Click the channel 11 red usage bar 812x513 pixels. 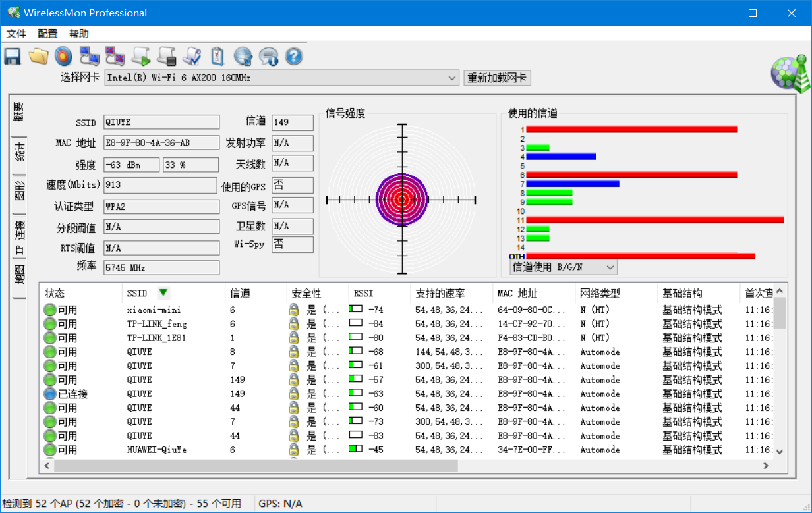[655, 219]
